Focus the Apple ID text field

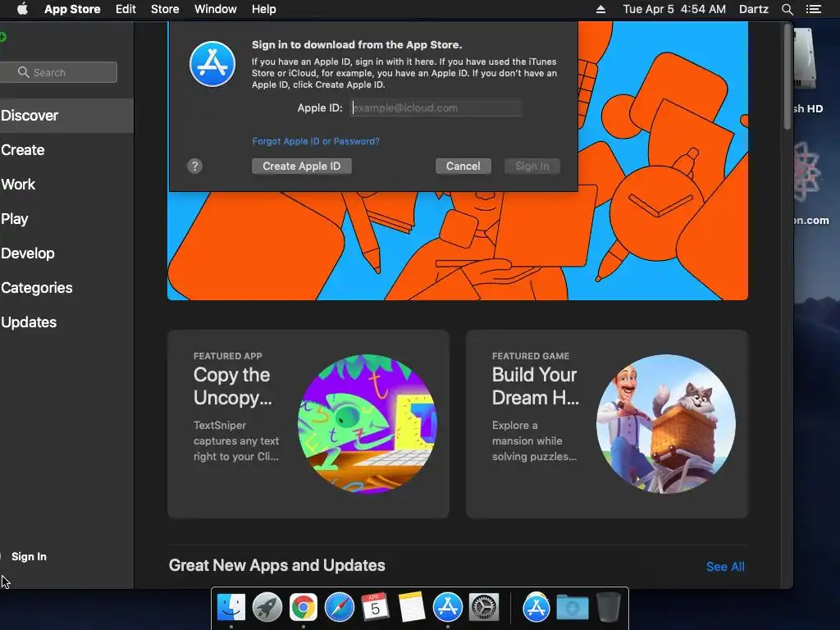click(436, 107)
